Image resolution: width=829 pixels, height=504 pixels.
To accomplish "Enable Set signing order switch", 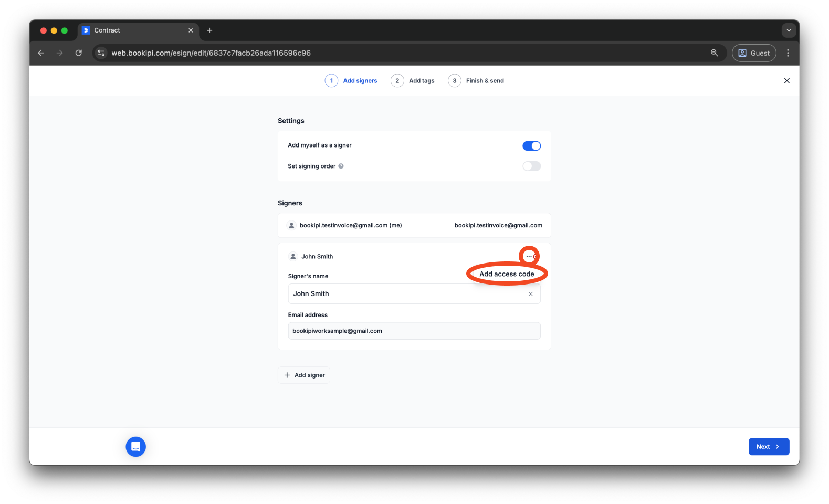I will tap(531, 166).
